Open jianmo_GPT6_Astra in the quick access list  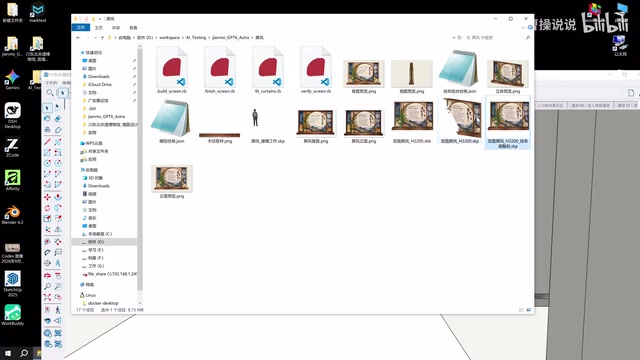[106, 116]
